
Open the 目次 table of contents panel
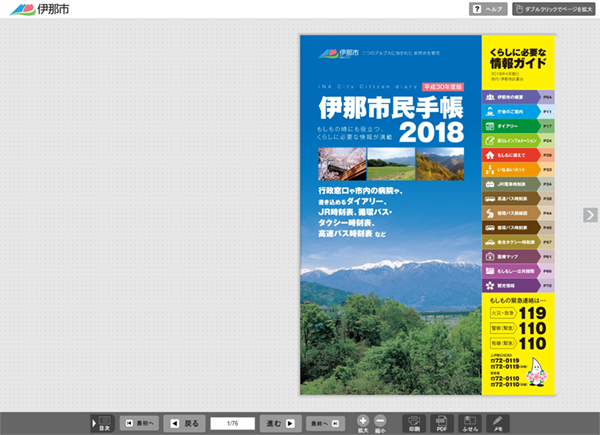pos(102,423)
